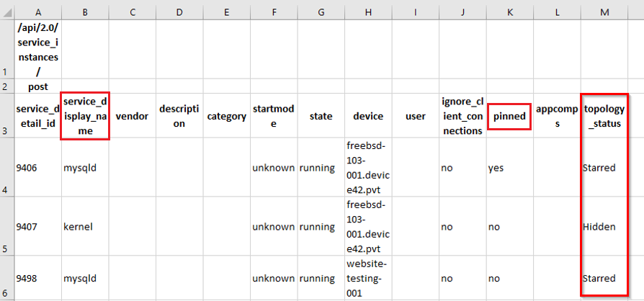644x301 pixels.
Task: Select the kernel cell in column B
Action: [x=85, y=227]
